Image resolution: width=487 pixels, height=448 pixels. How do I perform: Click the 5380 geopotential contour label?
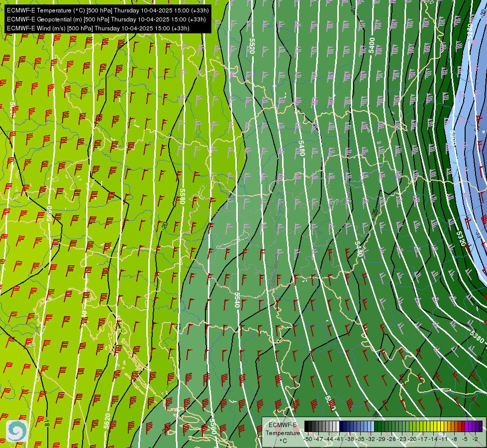tap(477, 336)
